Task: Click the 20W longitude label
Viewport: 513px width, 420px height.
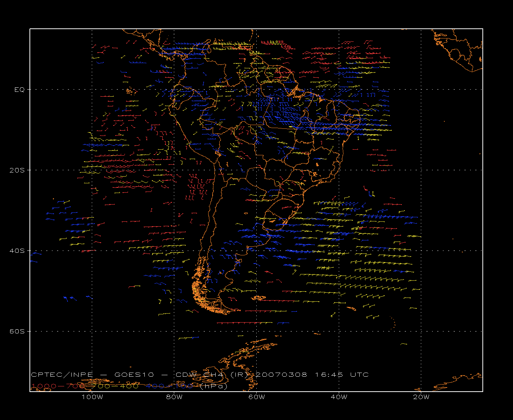Action: [x=421, y=397]
